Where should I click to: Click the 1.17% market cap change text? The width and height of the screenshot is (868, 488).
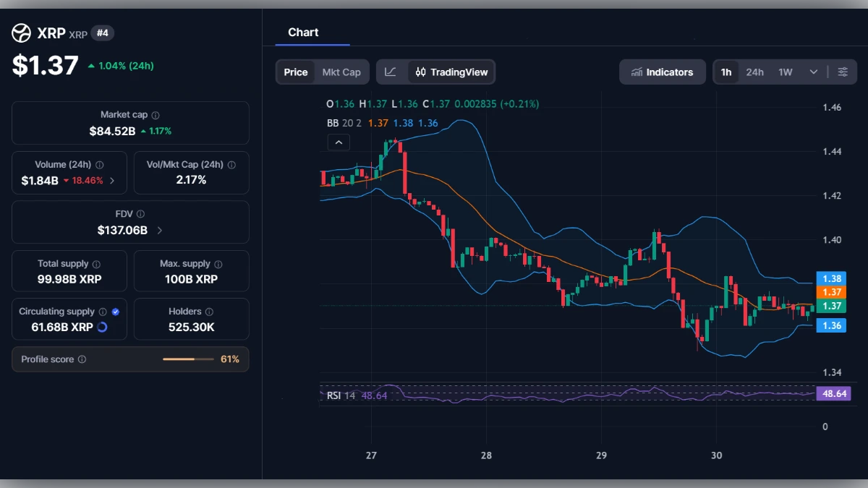160,132
